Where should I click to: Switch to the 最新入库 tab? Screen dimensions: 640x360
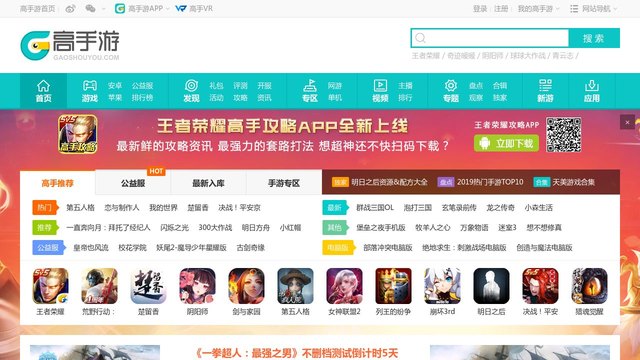tap(209, 183)
